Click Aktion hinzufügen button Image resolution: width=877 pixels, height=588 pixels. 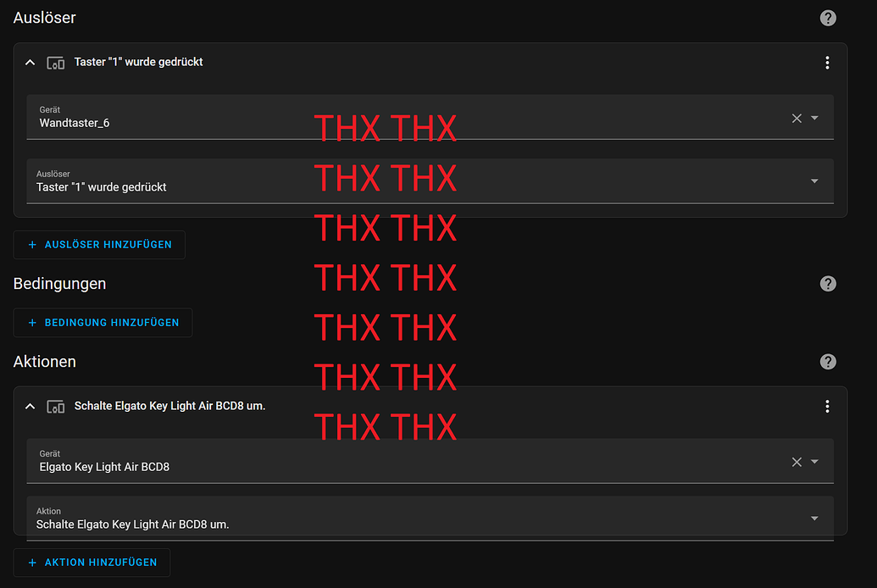[92, 563]
